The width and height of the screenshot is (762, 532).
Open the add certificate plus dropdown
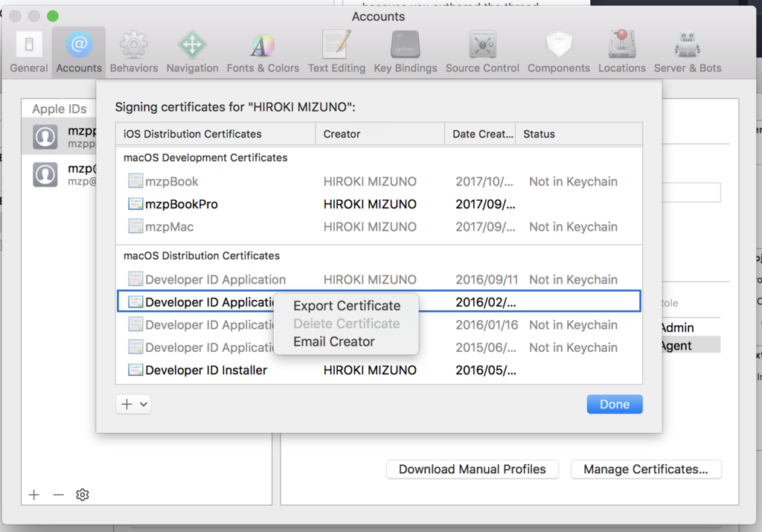pyautogui.click(x=134, y=404)
